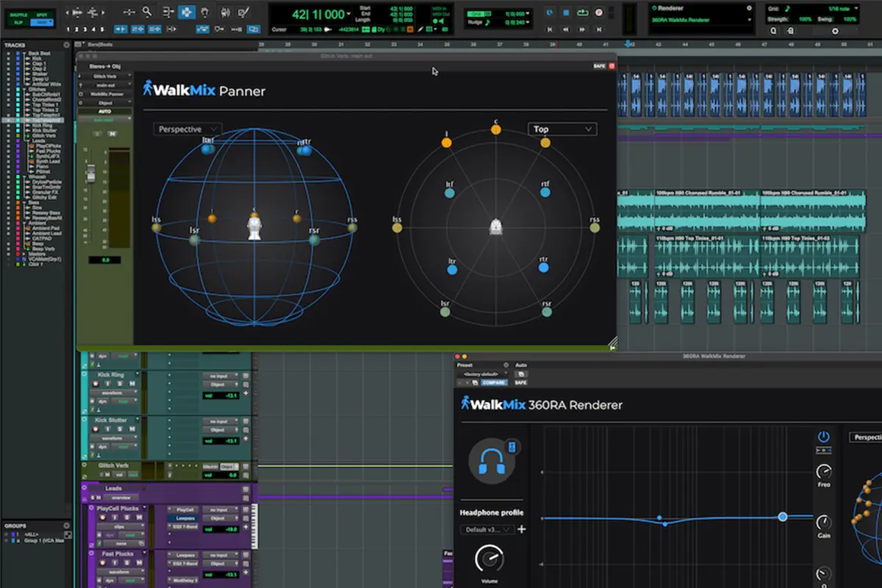Select the Pencil tool in toolbar
The height and width of the screenshot is (588, 882).
point(242,12)
